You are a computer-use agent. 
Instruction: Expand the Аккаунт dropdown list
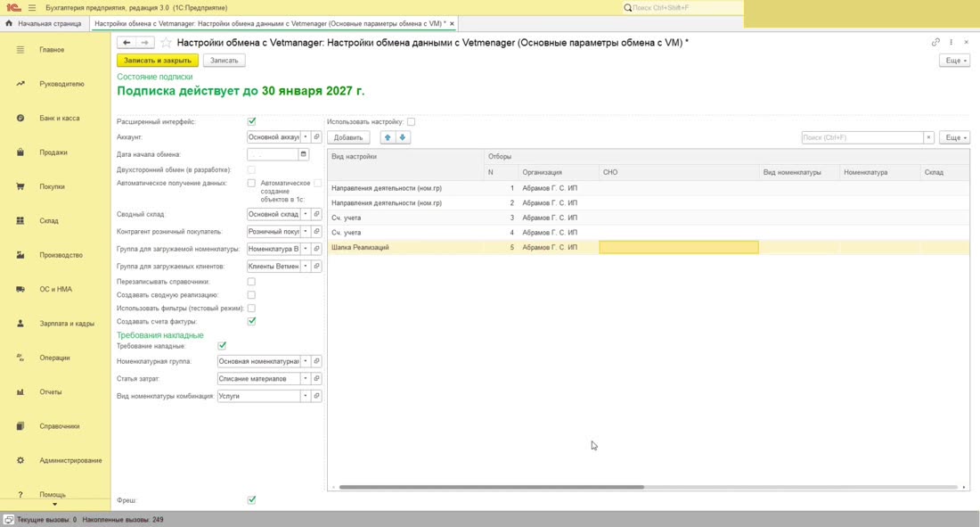(306, 136)
